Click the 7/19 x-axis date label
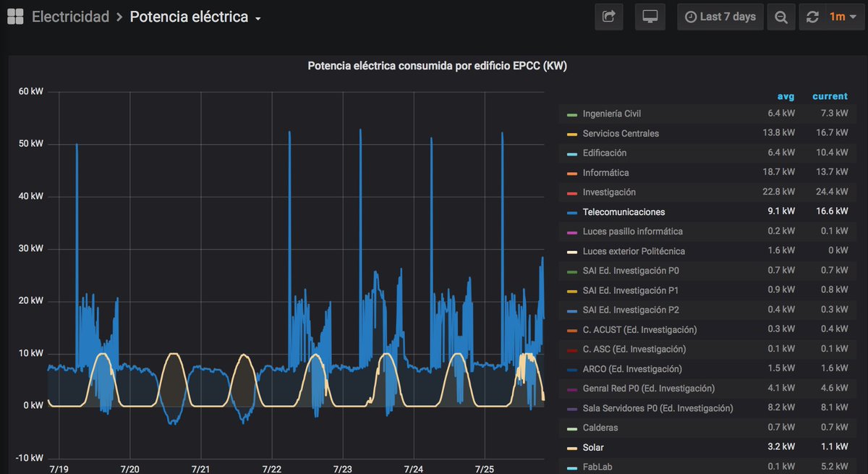 (x=59, y=469)
